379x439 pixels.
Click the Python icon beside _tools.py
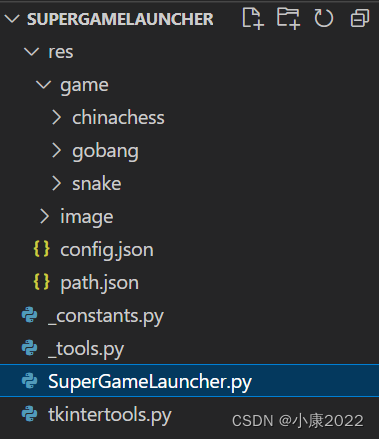tap(30, 348)
